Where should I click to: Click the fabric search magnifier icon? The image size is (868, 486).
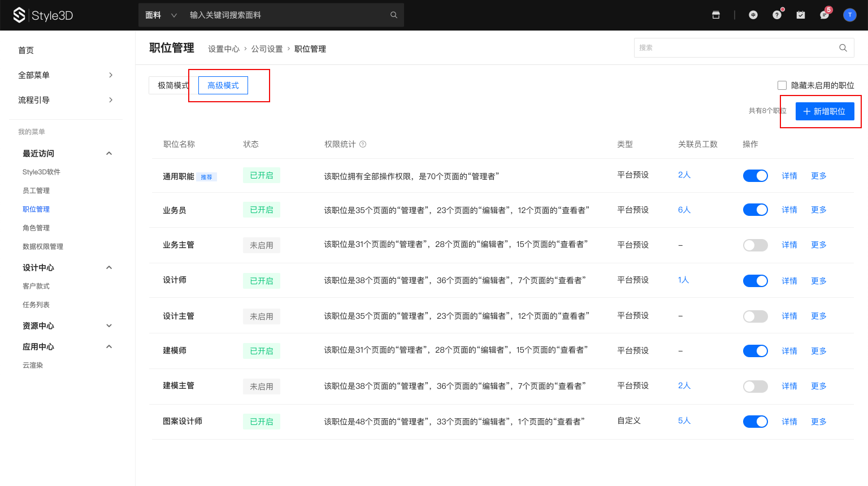click(x=394, y=15)
